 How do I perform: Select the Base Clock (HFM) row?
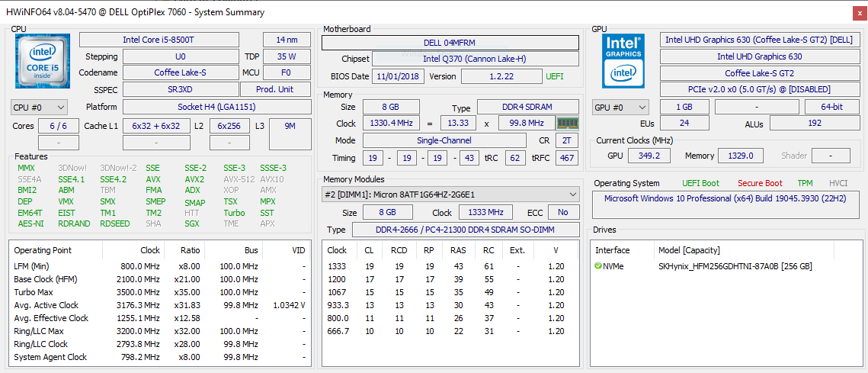coord(159,279)
